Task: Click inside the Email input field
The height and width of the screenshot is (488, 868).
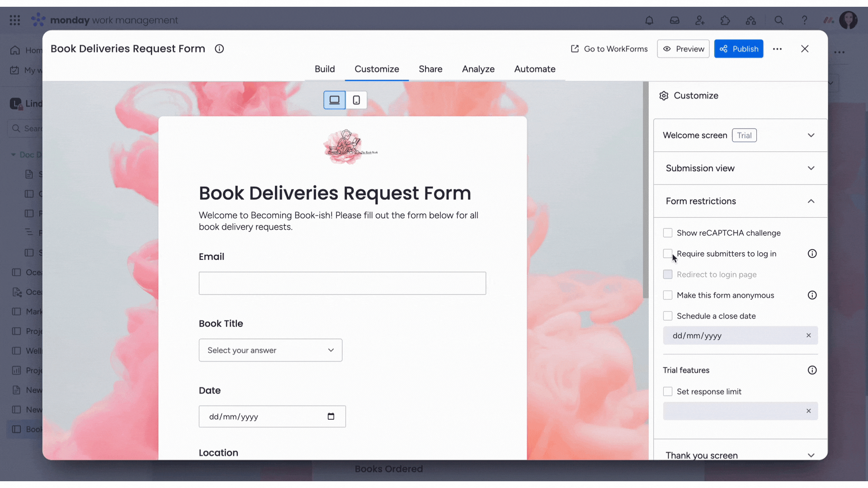Action: click(342, 283)
